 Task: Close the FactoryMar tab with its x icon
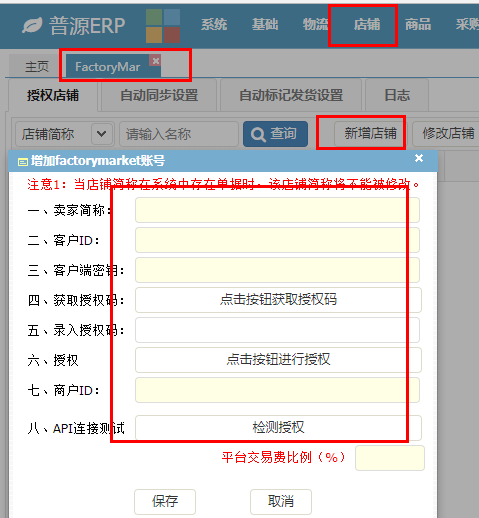[155, 61]
